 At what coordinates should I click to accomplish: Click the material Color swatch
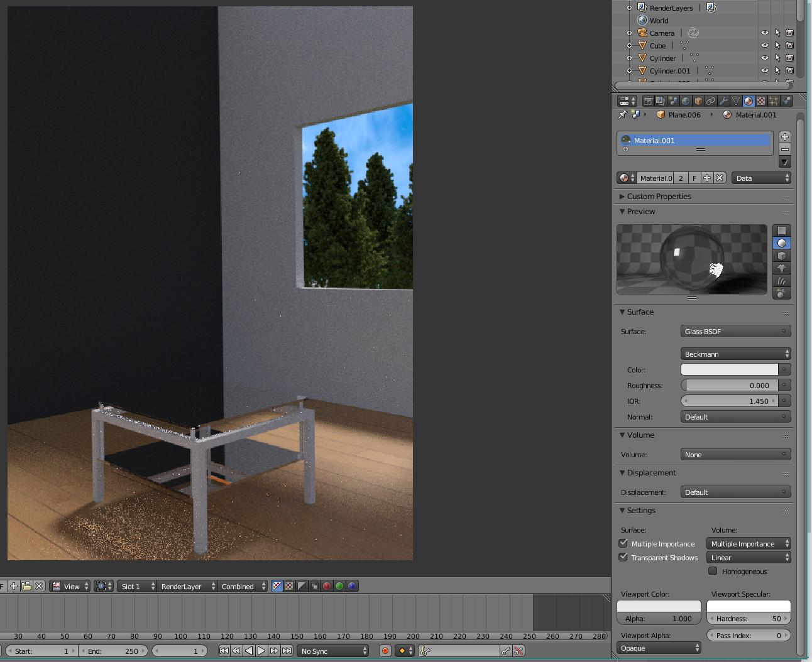pos(728,369)
